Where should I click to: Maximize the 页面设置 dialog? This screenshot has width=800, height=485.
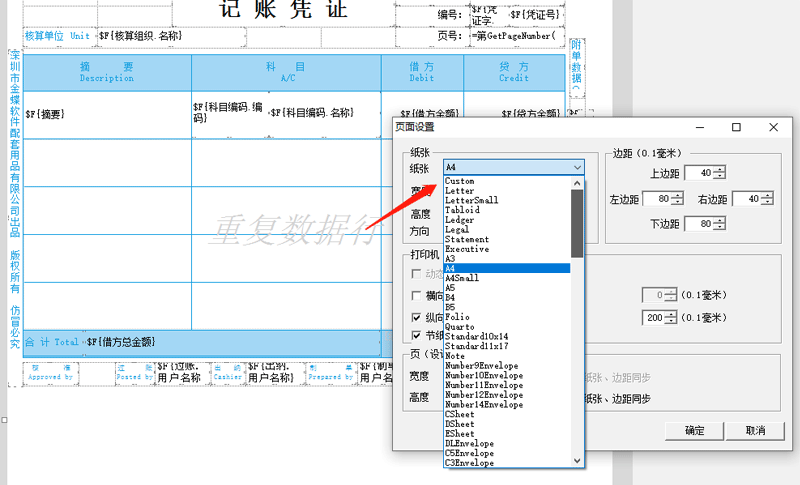click(736, 127)
